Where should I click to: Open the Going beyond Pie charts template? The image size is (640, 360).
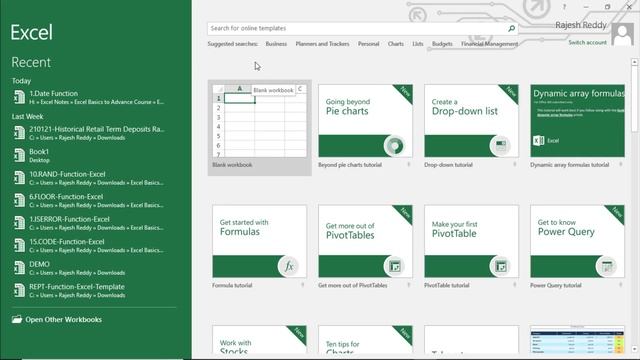pyautogui.click(x=365, y=121)
